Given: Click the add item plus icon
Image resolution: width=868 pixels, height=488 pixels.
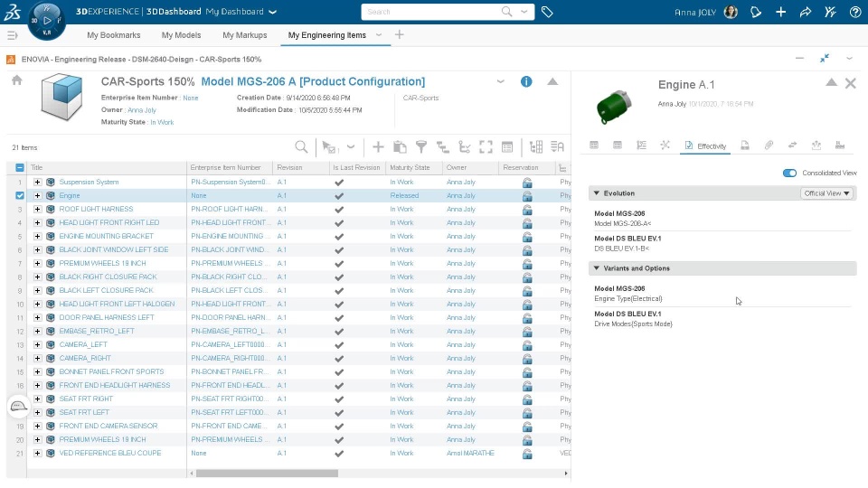Looking at the screenshot, I should coord(378,147).
